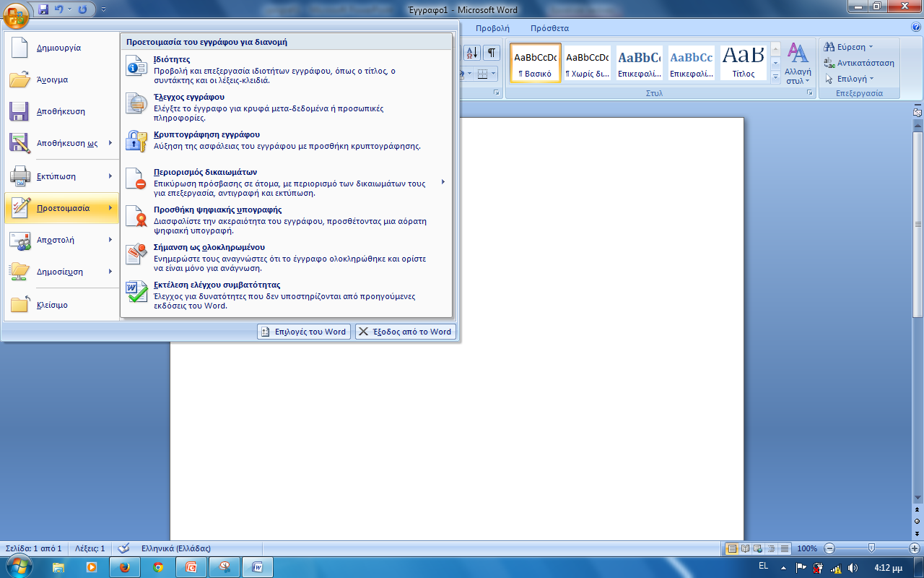Select the Χωρίς δι... style thumbnail
Image resolution: width=924 pixels, height=578 pixels.
587,63
